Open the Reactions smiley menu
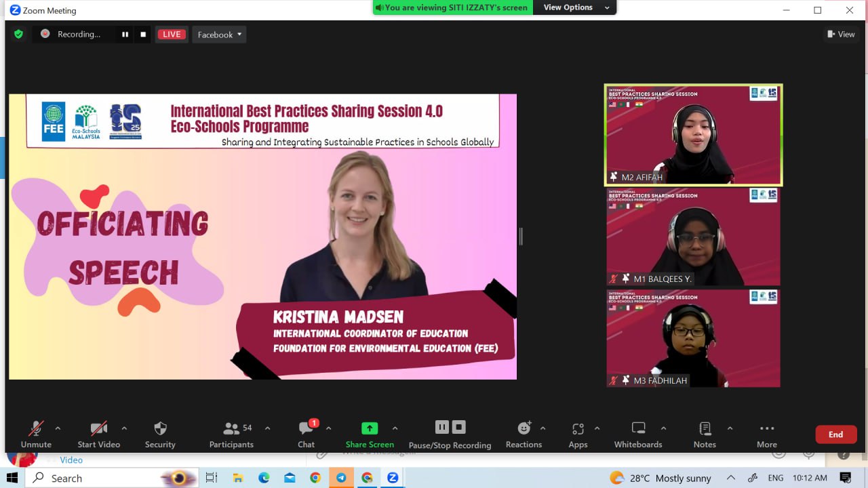868x488 pixels. (x=524, y=434)
